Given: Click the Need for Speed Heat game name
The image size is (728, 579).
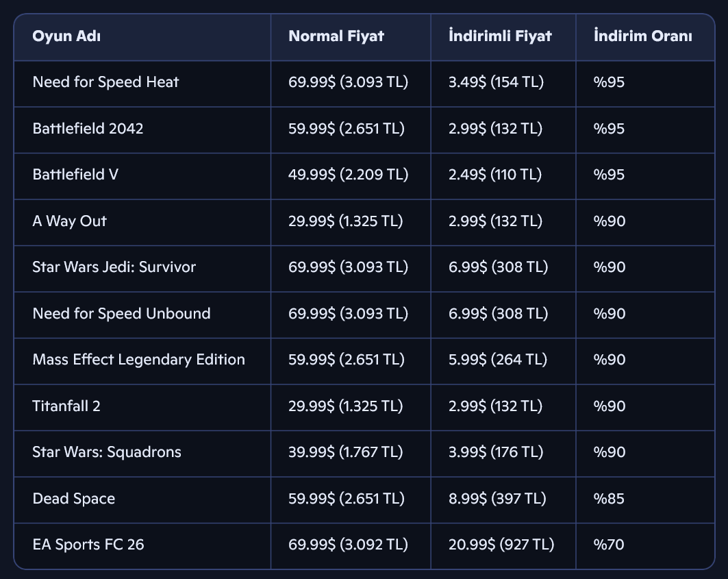Looking at the screenshot, I should point(105,82).
